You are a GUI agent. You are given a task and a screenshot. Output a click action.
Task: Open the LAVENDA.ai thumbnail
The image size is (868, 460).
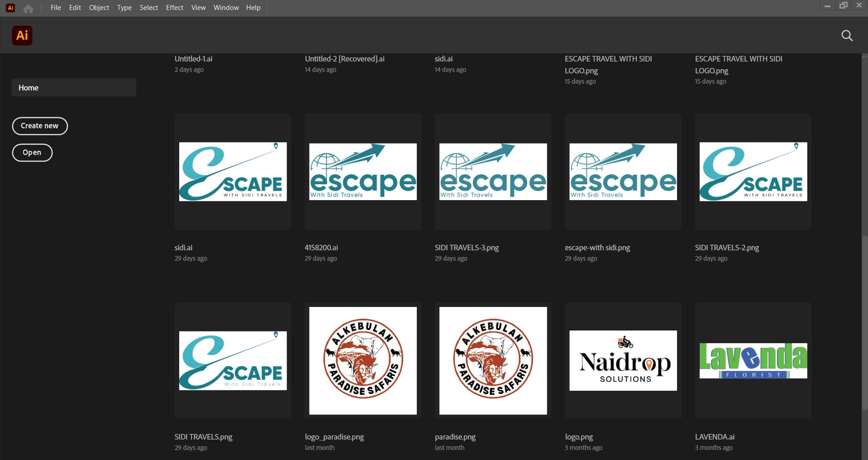point(753,360)
